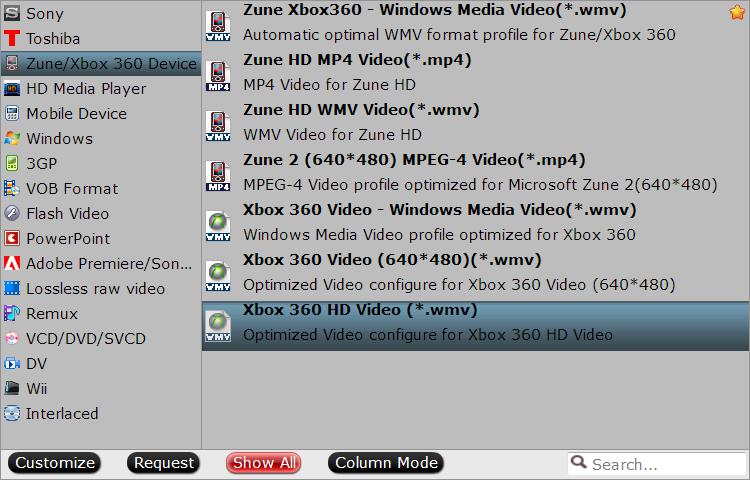The width and height of the screenshot is (750, 480).
Task: Click the Zune 2 MPEG-4 file icon
Action: [218, 175]
